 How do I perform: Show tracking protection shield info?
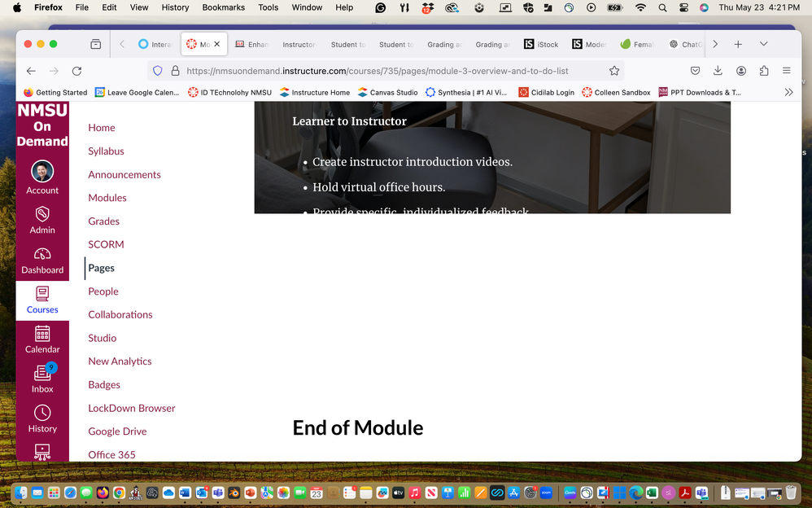158,71
